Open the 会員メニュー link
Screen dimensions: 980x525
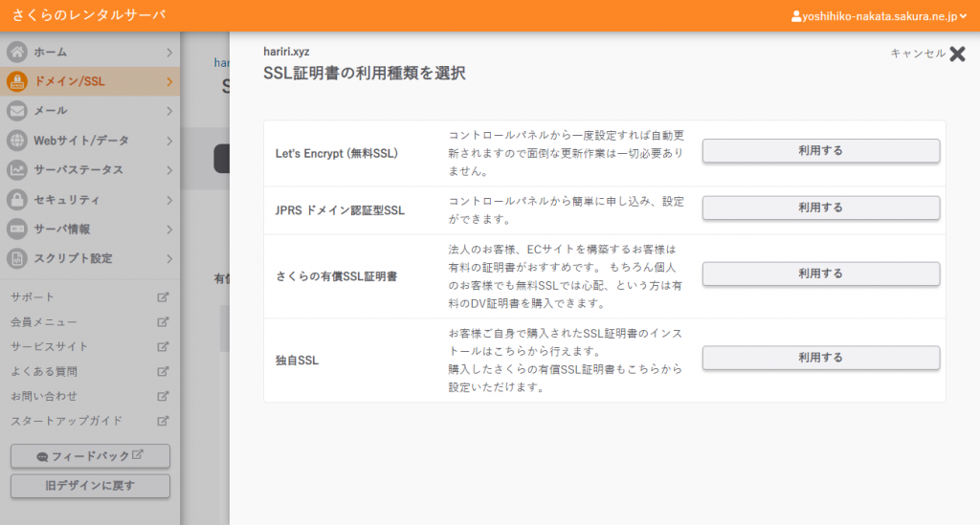click(44, 322)
